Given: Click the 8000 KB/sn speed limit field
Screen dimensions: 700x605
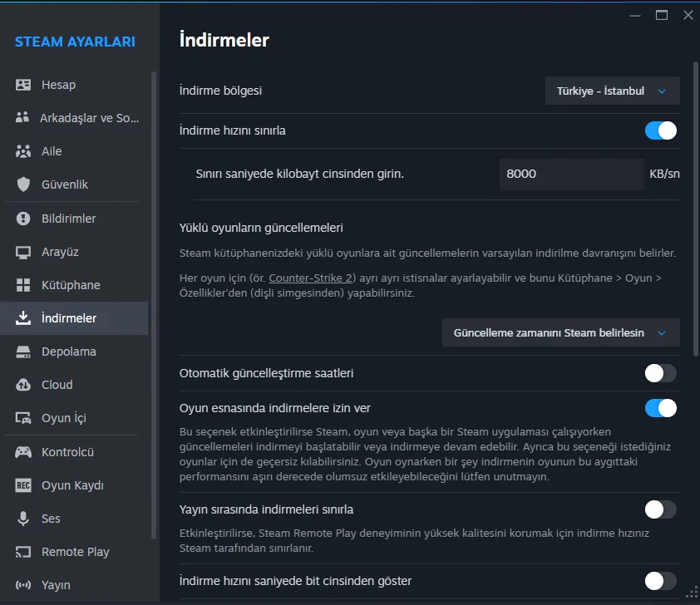Looking at the screenshot, I should [x=570, y=175].
